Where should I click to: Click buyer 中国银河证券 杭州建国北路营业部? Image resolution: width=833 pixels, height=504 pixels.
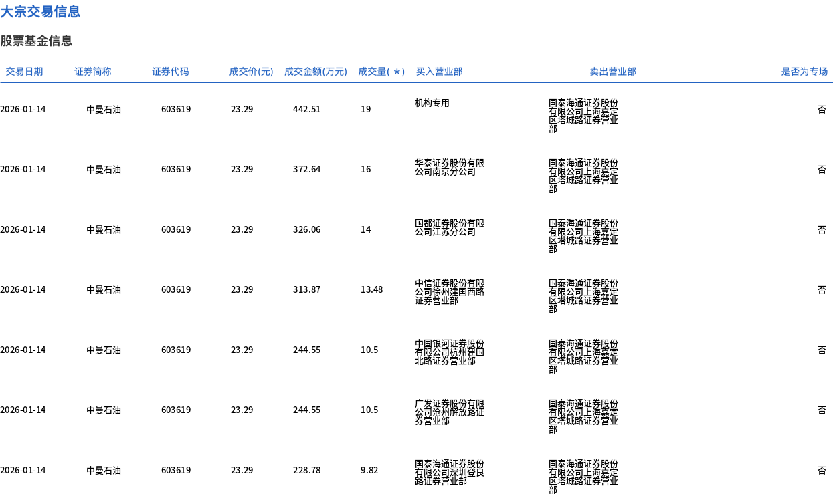(x=450, y=352)
